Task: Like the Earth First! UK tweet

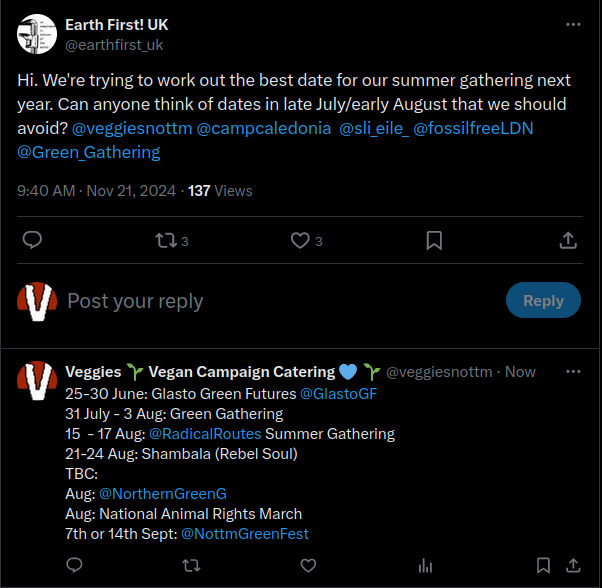Action: tap(306, 241)
